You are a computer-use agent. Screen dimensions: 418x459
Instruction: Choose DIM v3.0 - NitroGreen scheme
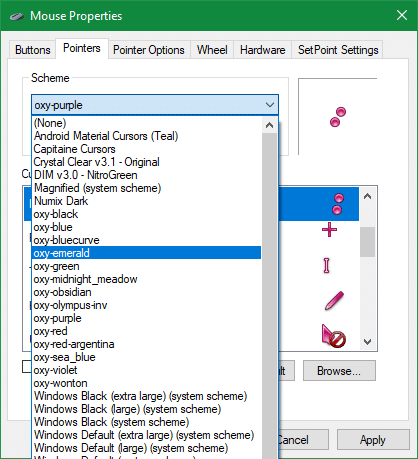click(x=147, y=175)
